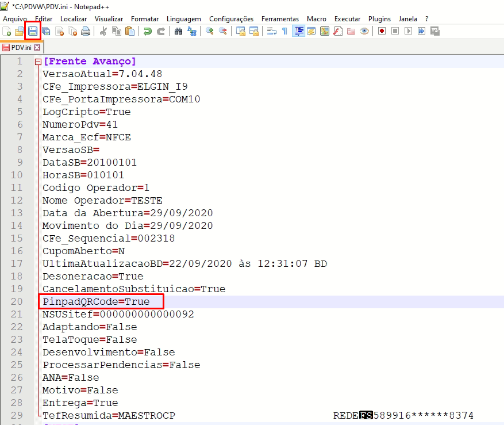Click the CFe_Impressora=ELGIN_I9 line
504x425 pixels.
pyautogui.click(x=115, y=87)
